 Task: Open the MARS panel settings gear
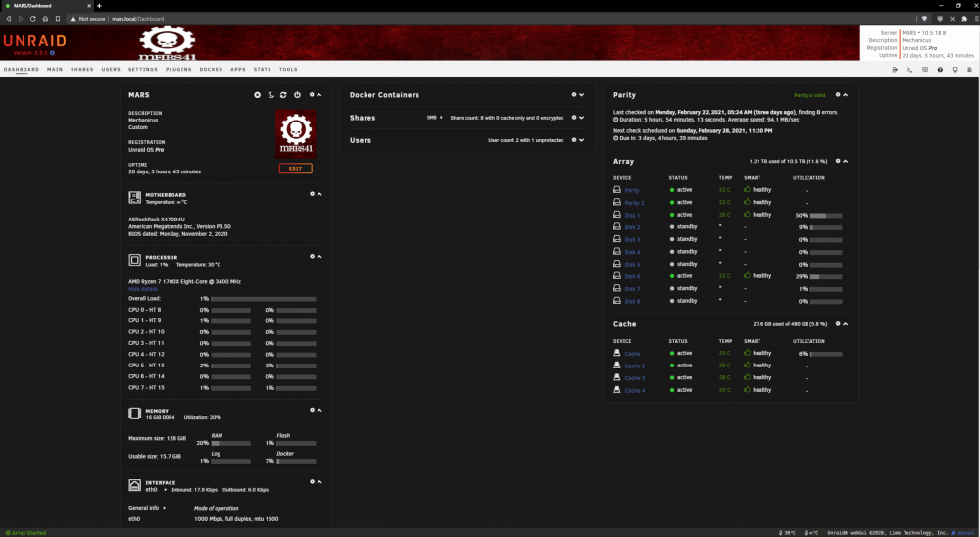[312, 95]
